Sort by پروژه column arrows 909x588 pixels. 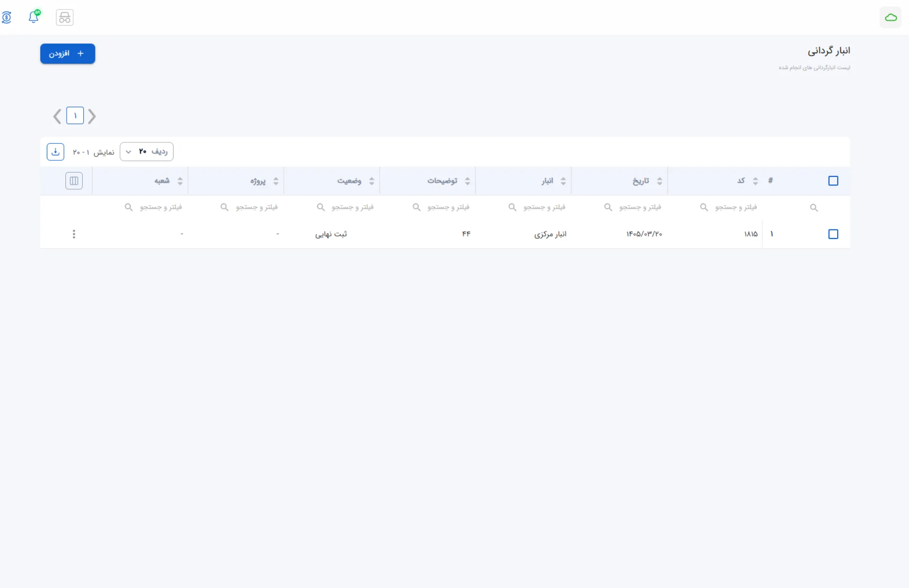pos(276,181)
